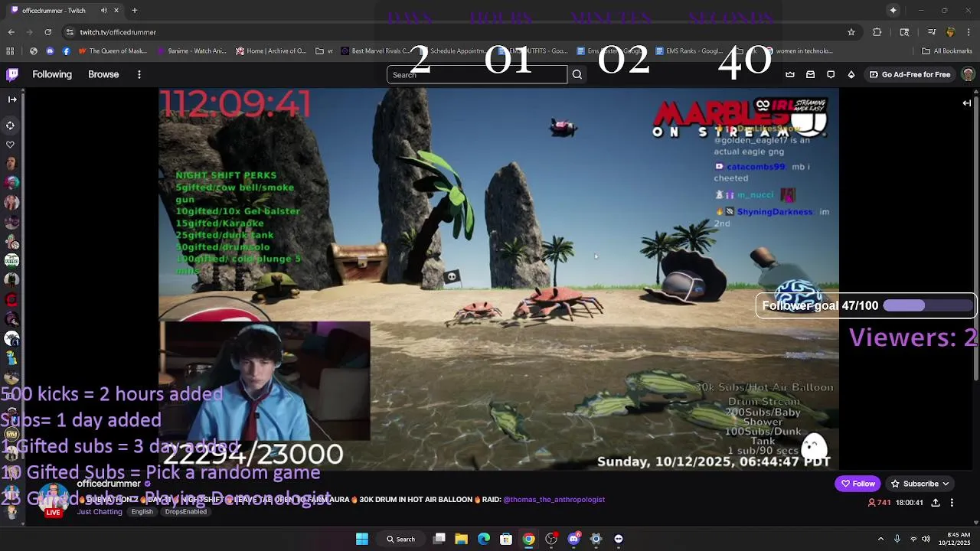
Task: Click the Twitch search magnifier button
Action: (x=577, y=74)
